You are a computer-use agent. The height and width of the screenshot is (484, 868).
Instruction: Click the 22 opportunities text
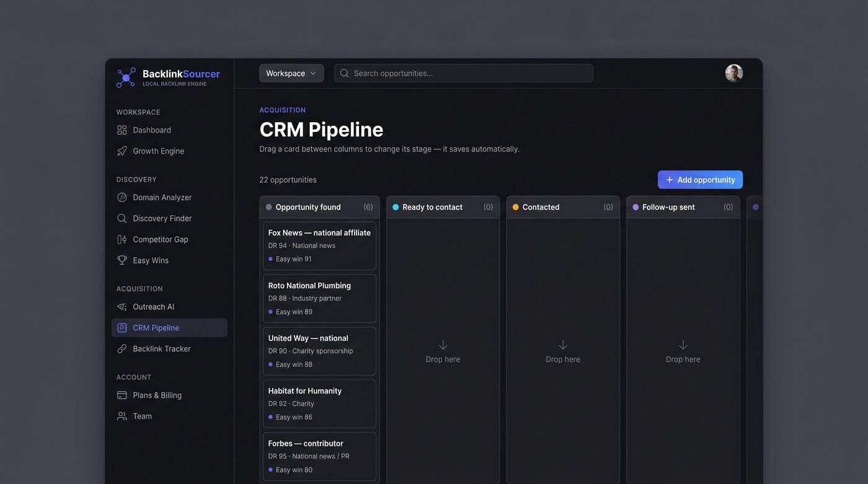[288, 180]
